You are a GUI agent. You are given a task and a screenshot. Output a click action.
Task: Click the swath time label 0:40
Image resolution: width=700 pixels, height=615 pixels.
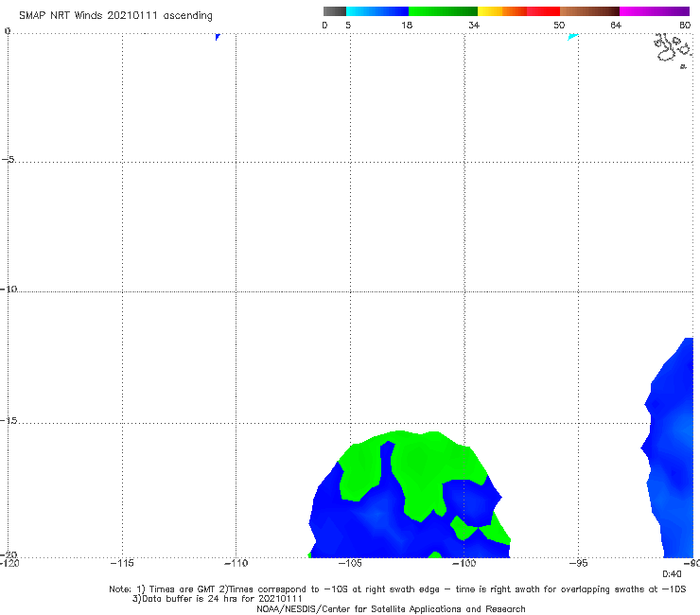672,574
